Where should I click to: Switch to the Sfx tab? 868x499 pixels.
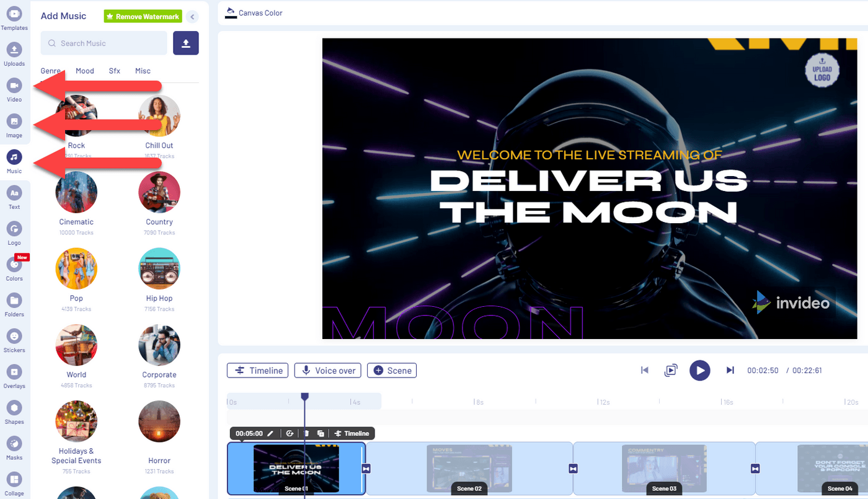pyautogui.click(x=115, y=71)
